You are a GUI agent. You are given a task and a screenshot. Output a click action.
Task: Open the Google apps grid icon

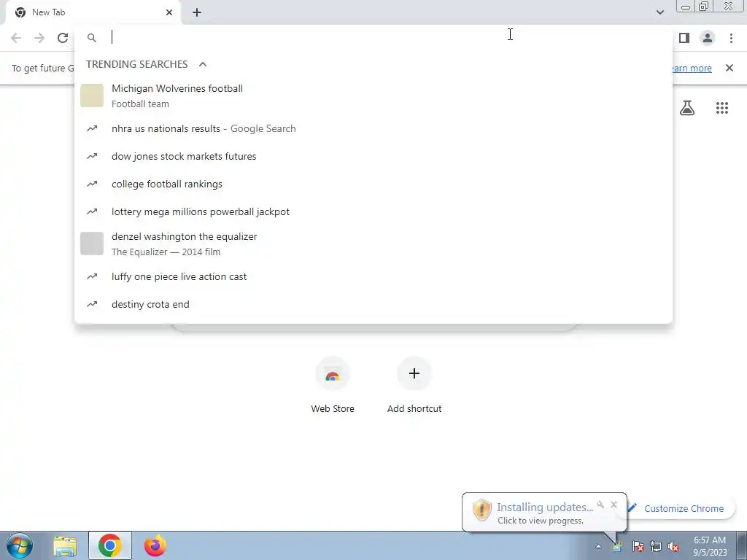click(x=722, y=108)
